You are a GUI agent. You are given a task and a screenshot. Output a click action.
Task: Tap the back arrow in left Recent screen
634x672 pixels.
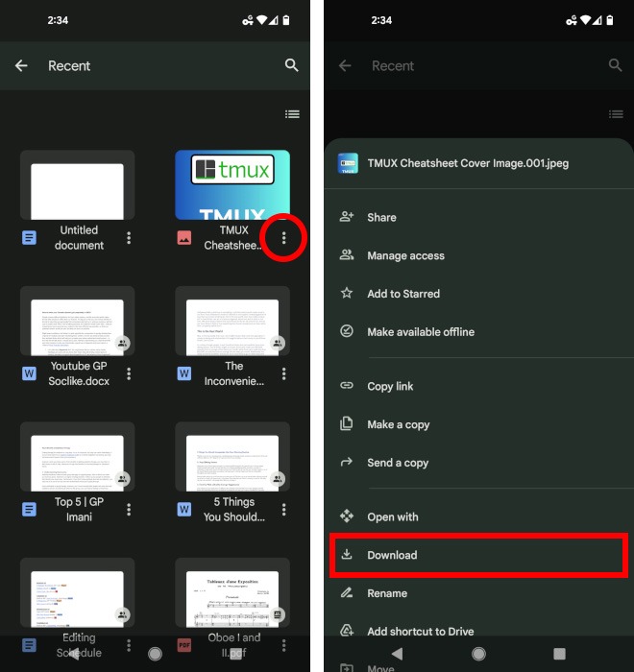pos(21,65)
